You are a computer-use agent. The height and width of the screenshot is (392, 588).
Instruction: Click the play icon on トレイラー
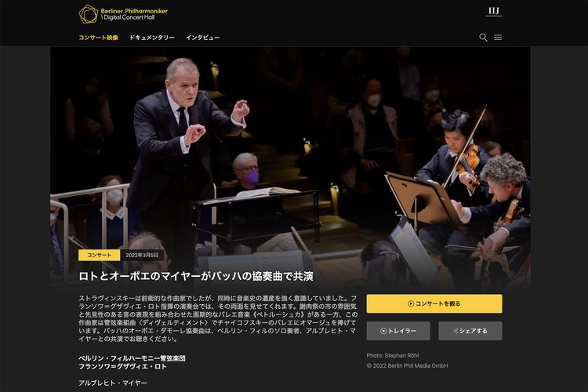pyautogui.click(x=383, y=331)
